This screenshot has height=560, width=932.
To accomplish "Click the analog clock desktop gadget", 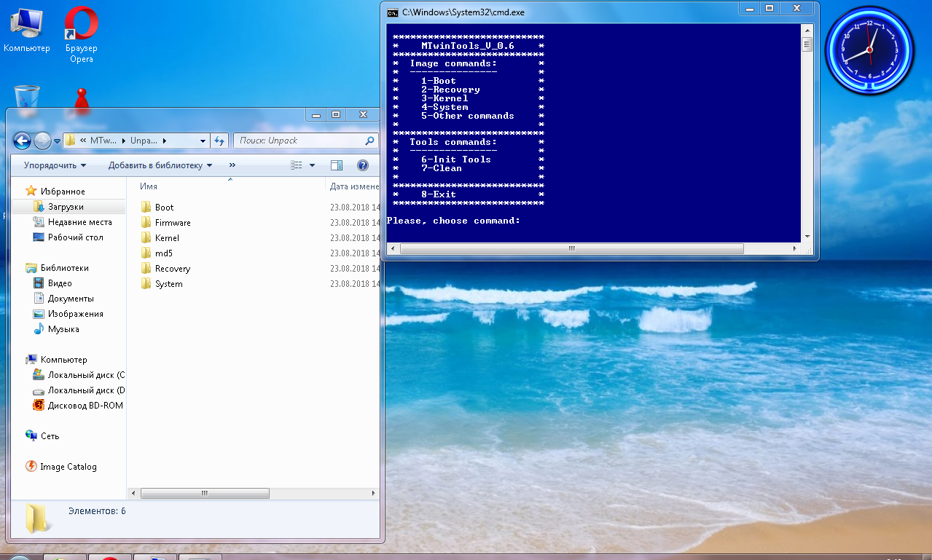I will point(869,51).
